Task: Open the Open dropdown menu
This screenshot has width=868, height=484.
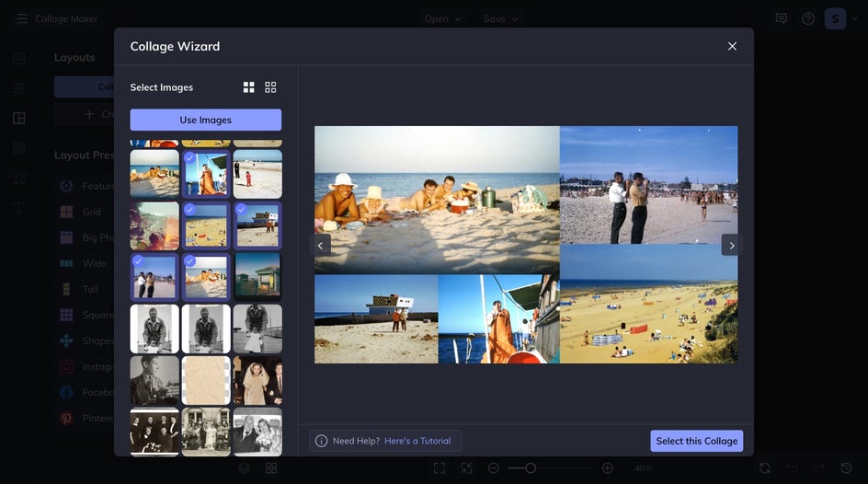Action: coord(442,18)
